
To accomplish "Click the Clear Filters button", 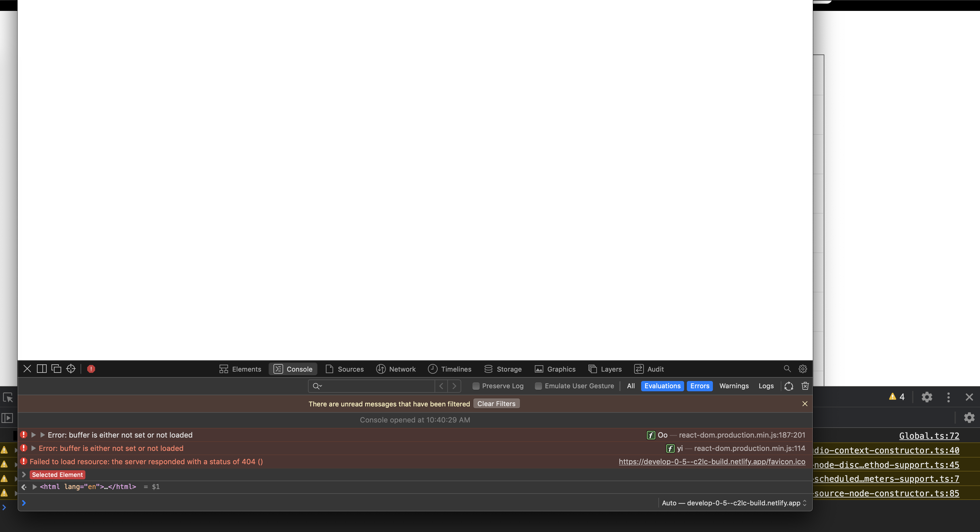I will (x=496, y=403).
